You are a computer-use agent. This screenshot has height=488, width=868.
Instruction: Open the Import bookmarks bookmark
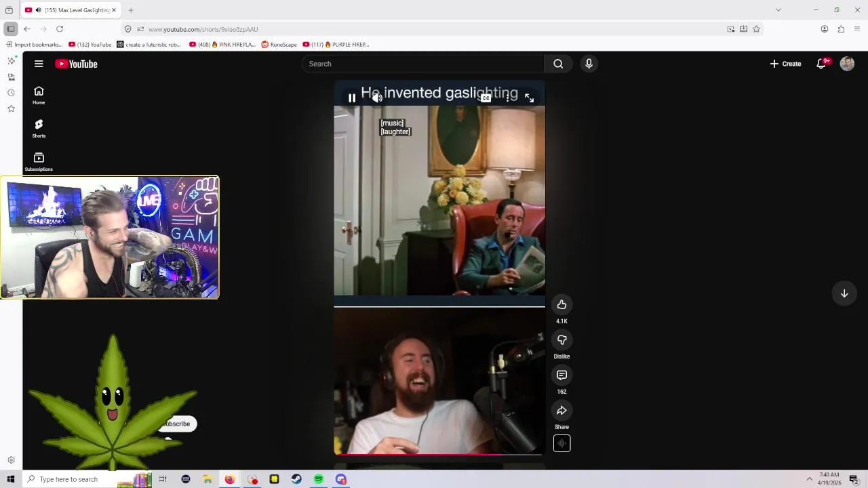coord(34,45)
